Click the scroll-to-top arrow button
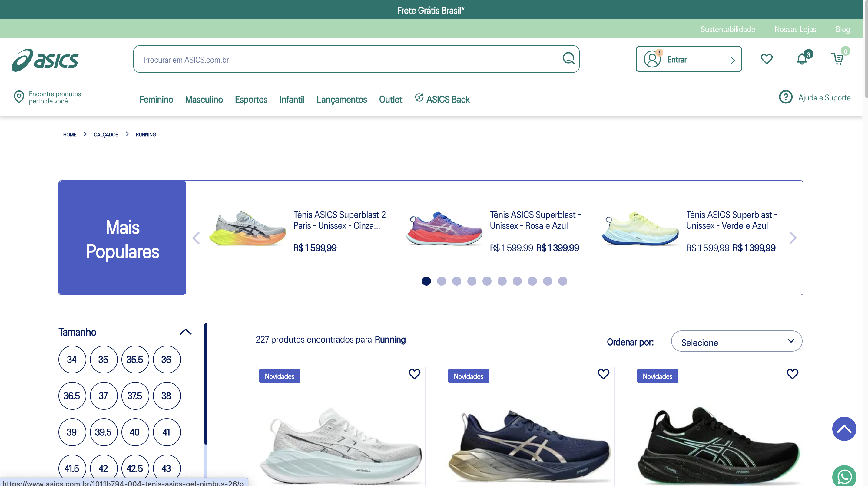This screenshot has width=868, height=486. (x=844, y=429)
